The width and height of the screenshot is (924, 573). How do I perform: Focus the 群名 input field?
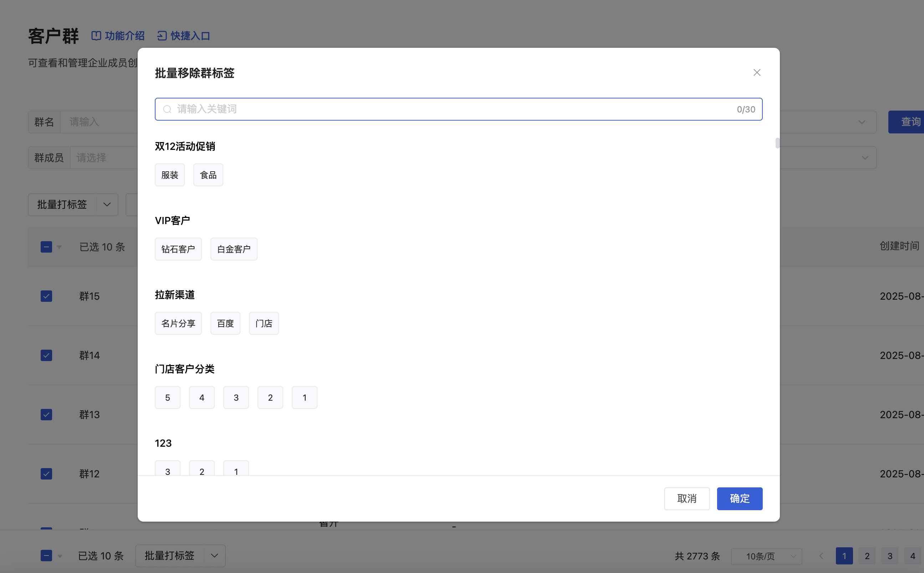(99, 122)
